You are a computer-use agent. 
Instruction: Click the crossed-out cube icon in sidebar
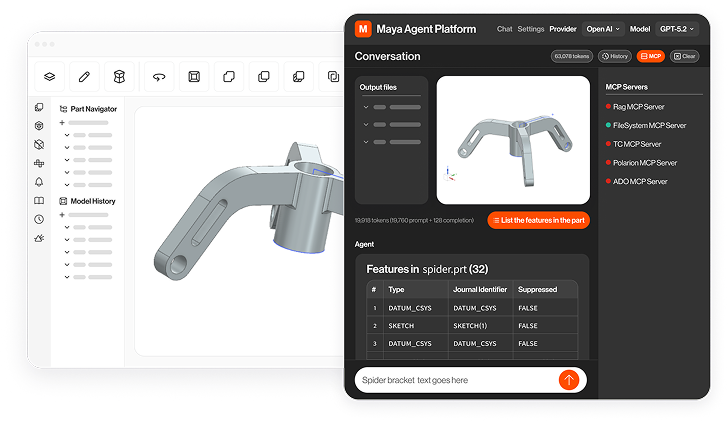coord(39,144)
